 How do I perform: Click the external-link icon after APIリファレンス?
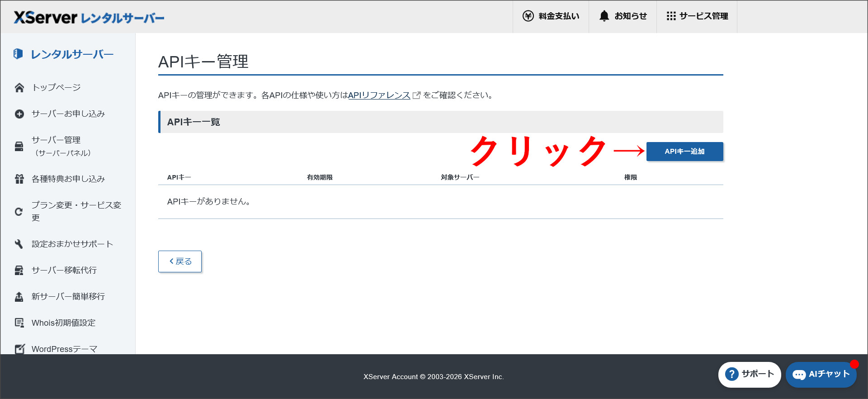[417, 95]
